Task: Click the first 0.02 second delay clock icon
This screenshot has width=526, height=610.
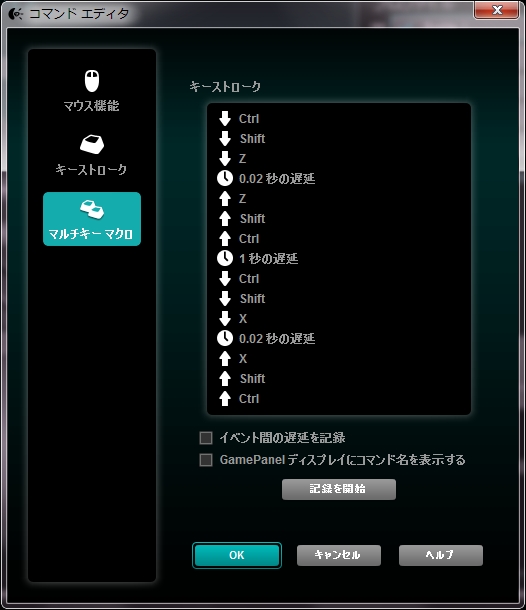Action: pos(225,179)
